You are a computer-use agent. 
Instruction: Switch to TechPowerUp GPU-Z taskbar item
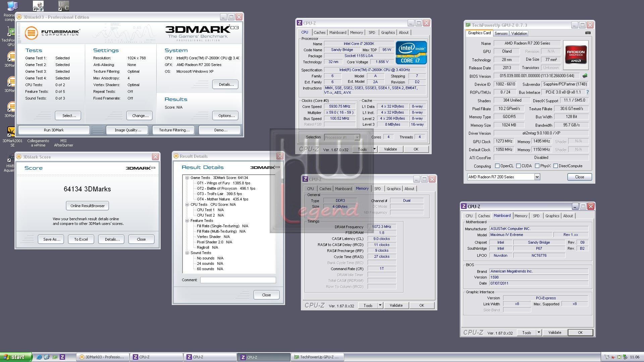click(x=317, y=357)
